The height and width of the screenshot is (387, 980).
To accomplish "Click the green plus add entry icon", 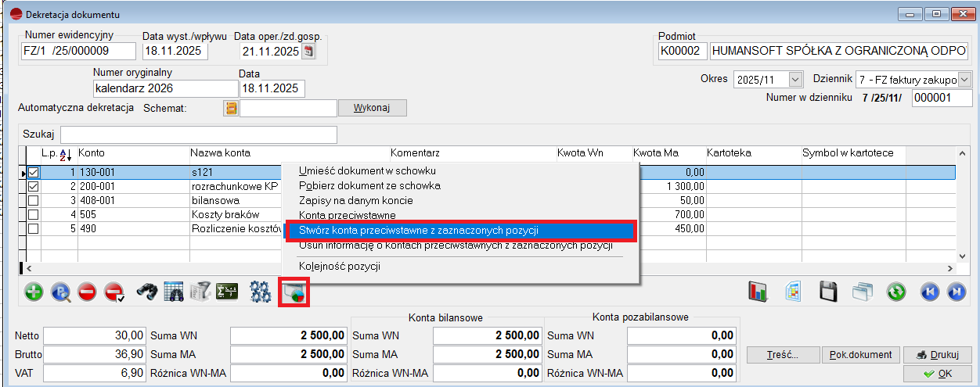I will pos(34,292).
